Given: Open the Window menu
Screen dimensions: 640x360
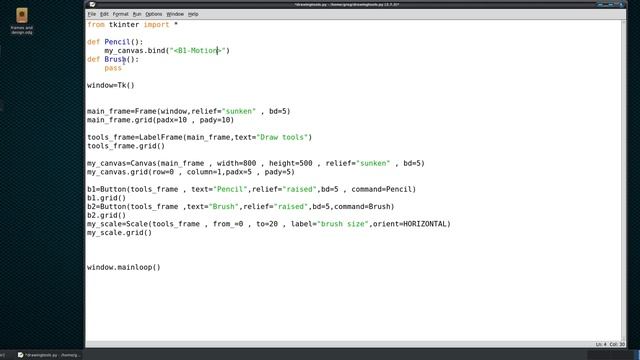Looking at the screenshot, I should (x=175, y=14).
